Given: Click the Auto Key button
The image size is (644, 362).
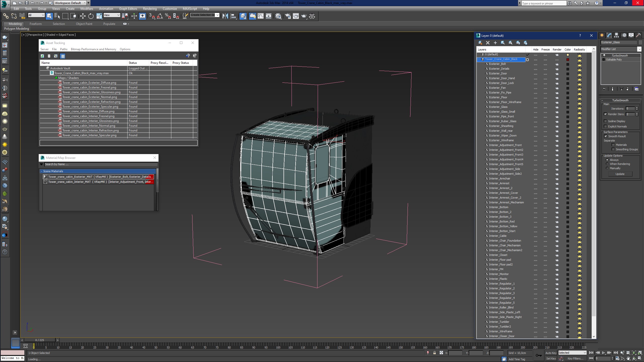Looking at the screenshot, I should 551,353.
